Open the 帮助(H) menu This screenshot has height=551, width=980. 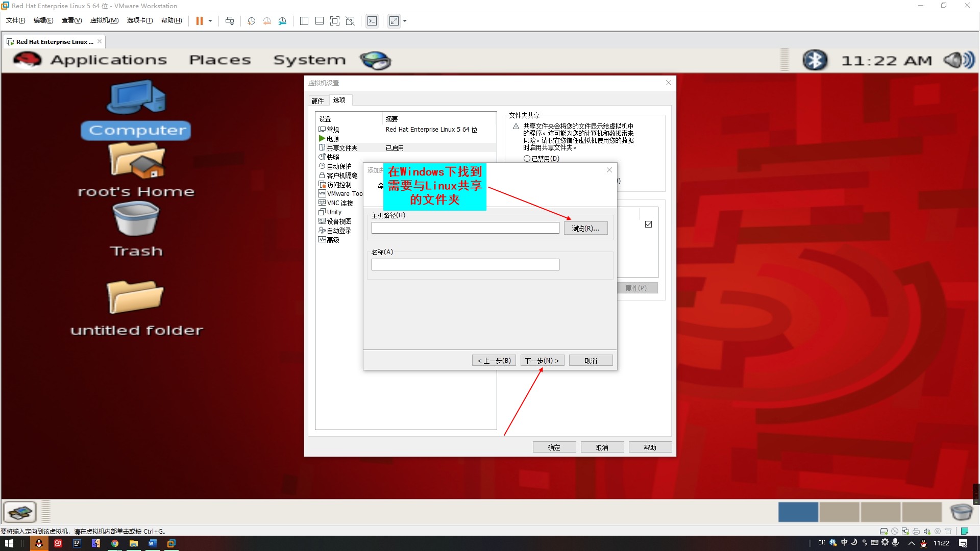click(171, 20)
